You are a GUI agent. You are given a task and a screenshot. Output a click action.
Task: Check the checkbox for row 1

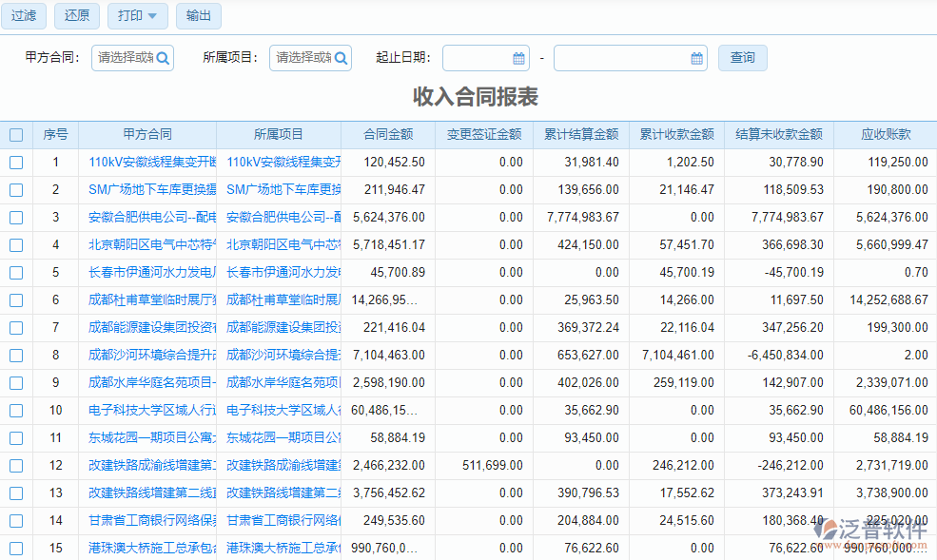(16, 162)
